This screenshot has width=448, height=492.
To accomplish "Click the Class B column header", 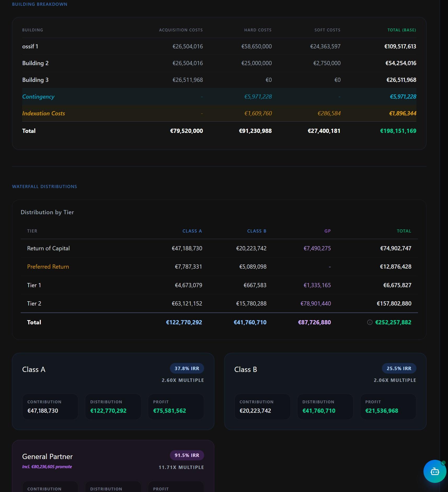I will point(257,231).
